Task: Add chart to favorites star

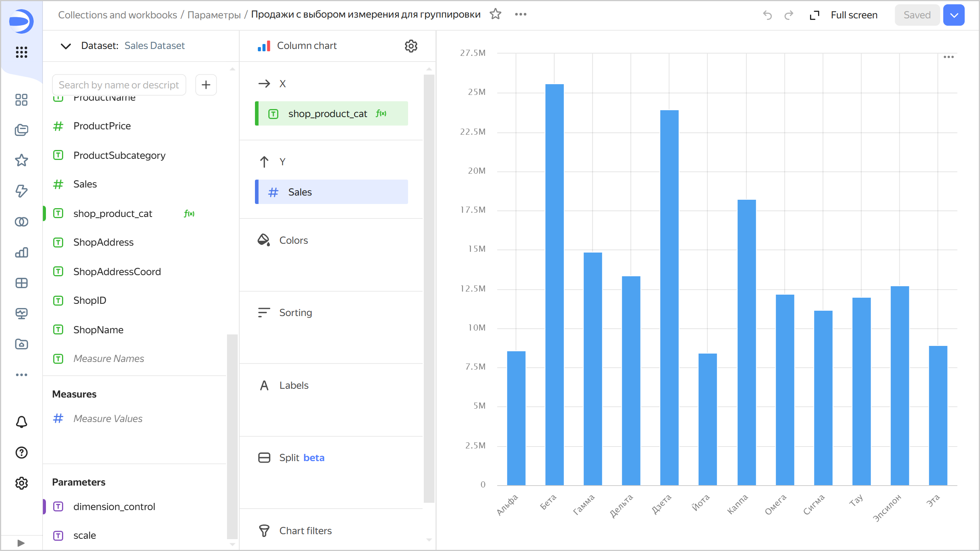Action: (x=495, y=15)
